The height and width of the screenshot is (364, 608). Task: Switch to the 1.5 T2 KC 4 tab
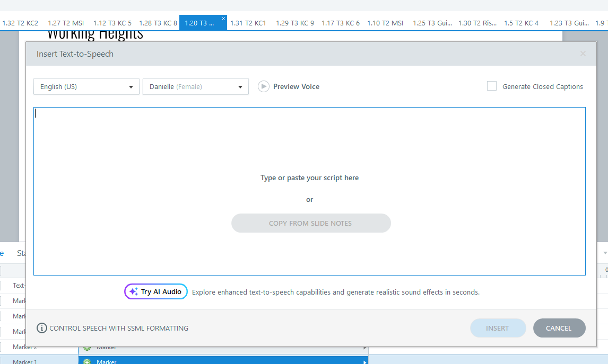point(521,23)
